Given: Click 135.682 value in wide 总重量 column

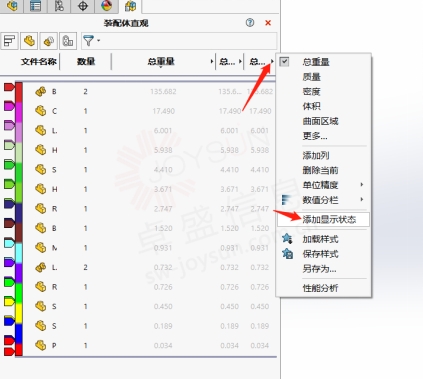Looking at the screenshot, I should coord(163,91).
